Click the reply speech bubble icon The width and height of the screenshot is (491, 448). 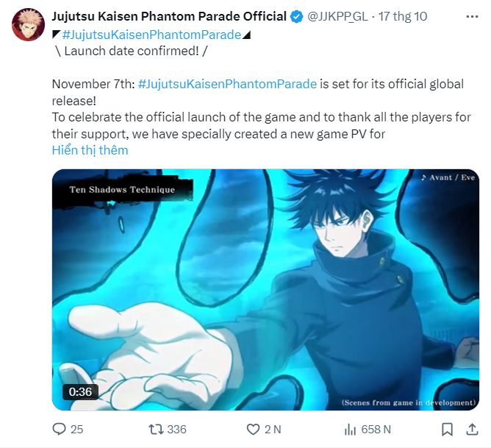pos(59,429)
